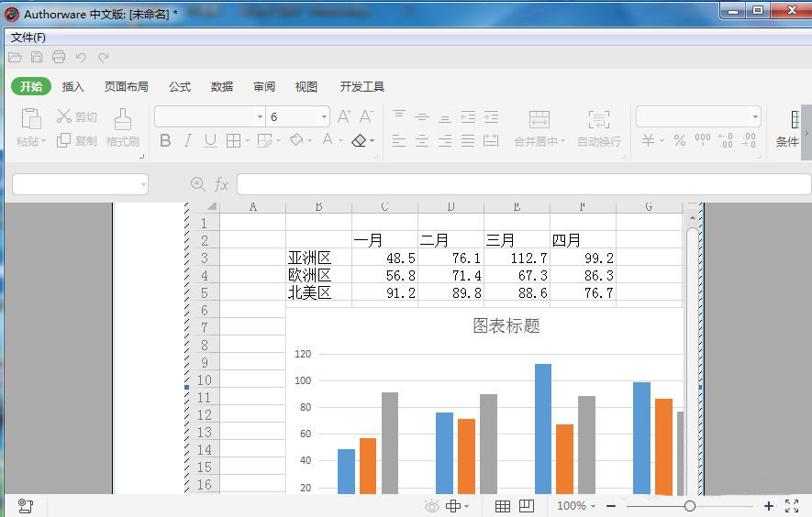This screenshot has width=812, height=517.
Task: Expand the fill color dropdown arrow
Action: click(310, 141)
